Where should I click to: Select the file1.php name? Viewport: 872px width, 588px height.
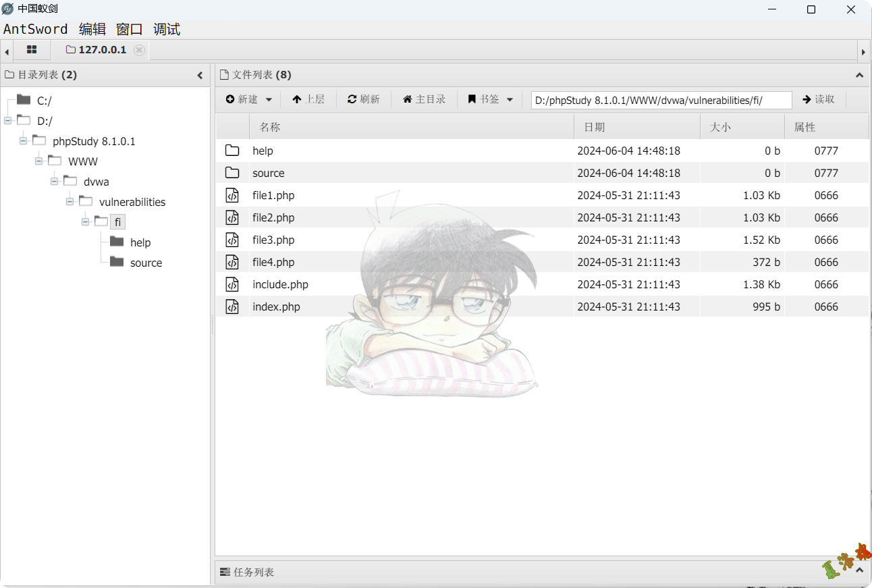[x=273, y=195]
